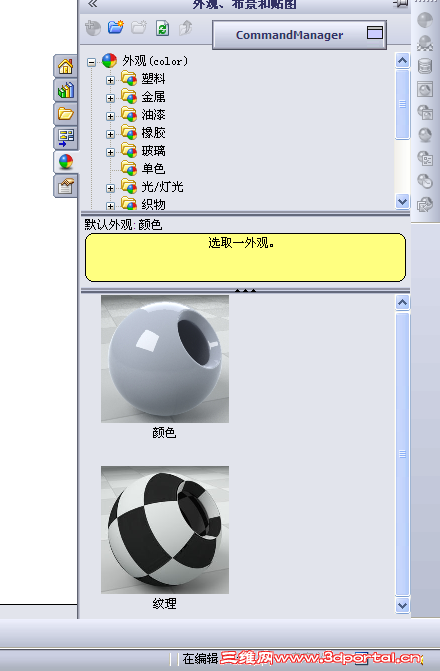This screenshot has height=671, width=440.
Task: Open the Design Library books tab
Action: 65,90
